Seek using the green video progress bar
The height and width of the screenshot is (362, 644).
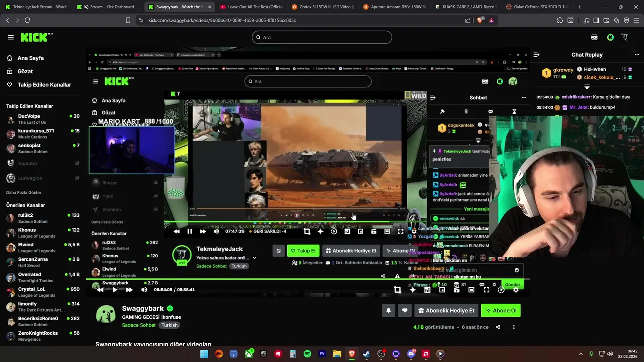click(x=308, y=279)
